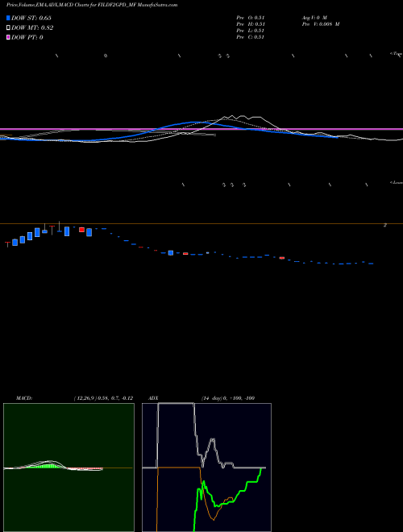Click the magenta DOW PT legend swatch
The width and height of the screenshot is (403, 532).
(8, 37)
